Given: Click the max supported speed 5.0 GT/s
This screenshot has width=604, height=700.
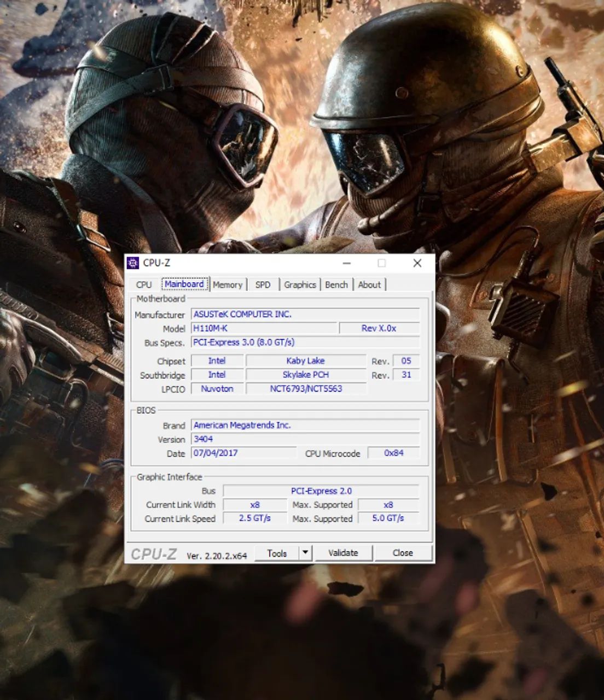Looking at the screenshot, I should [388, 518].
